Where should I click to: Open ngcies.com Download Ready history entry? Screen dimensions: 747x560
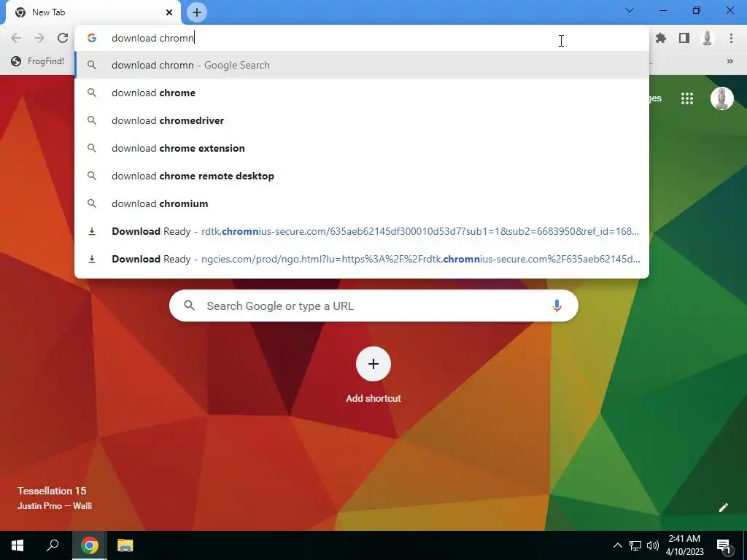(362, 259)
